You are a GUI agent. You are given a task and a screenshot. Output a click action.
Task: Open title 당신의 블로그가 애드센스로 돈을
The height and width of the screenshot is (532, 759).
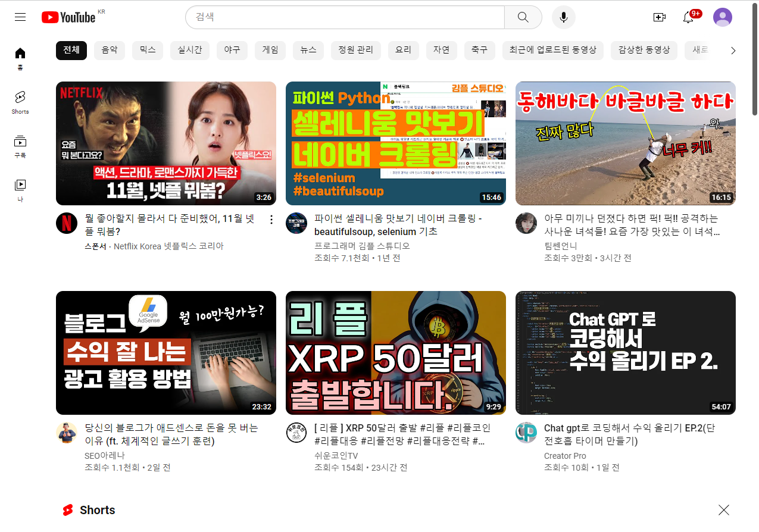[171, 434]
